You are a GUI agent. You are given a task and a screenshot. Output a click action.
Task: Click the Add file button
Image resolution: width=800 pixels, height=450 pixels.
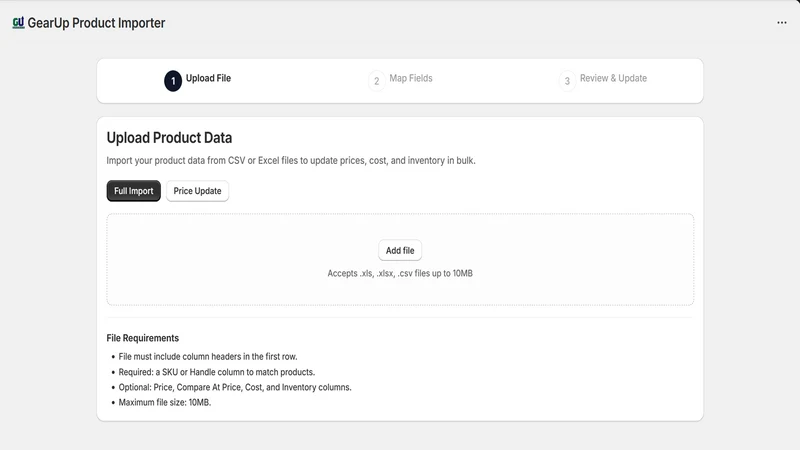(x=400, y=251)
